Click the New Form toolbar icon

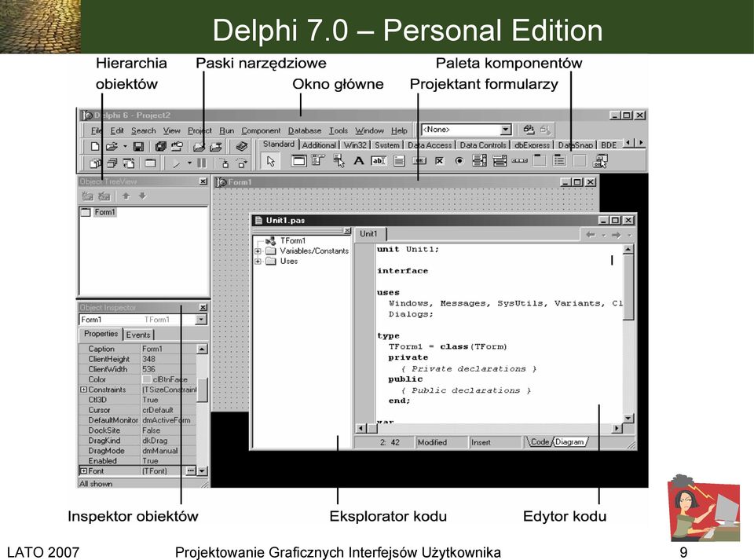pyautogui.click(x=151, y=163)
